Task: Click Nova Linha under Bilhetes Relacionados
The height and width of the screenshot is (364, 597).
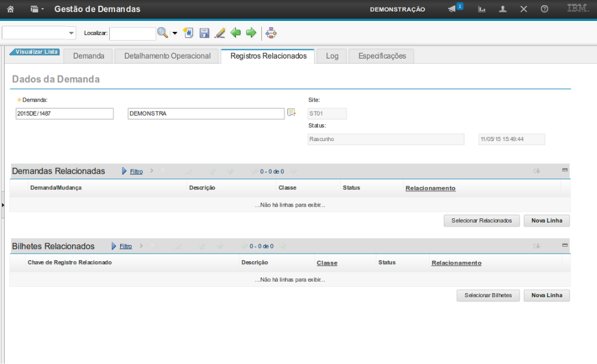Action: pyautogui.click(x=546, y=295)
